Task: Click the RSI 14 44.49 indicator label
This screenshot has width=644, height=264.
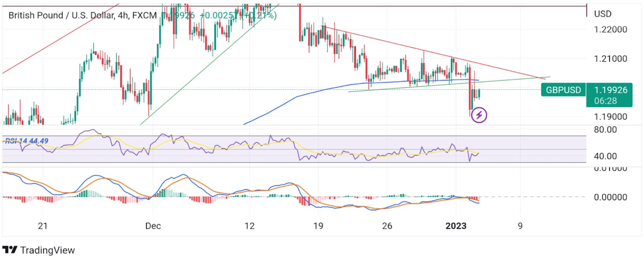Action: (x=27, y=141)
